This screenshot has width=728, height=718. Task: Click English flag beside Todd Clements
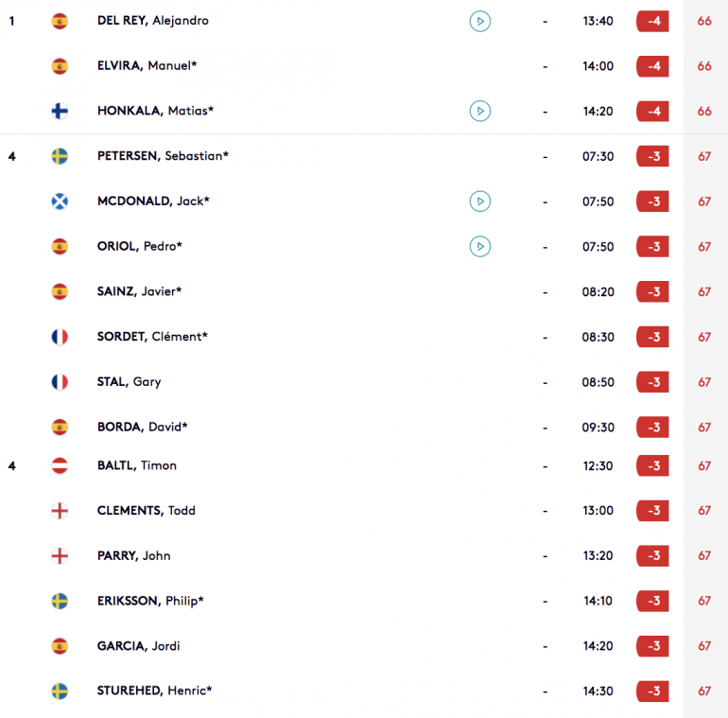60,511
